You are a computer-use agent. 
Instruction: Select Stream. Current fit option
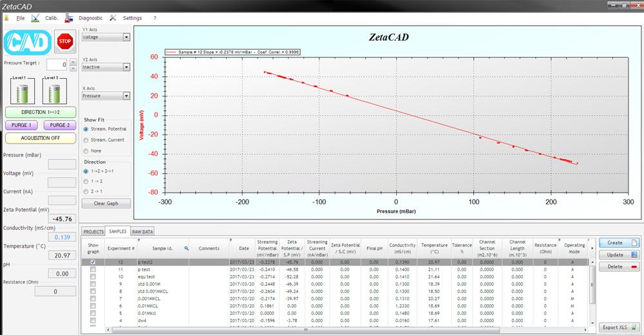click(86, 140)
